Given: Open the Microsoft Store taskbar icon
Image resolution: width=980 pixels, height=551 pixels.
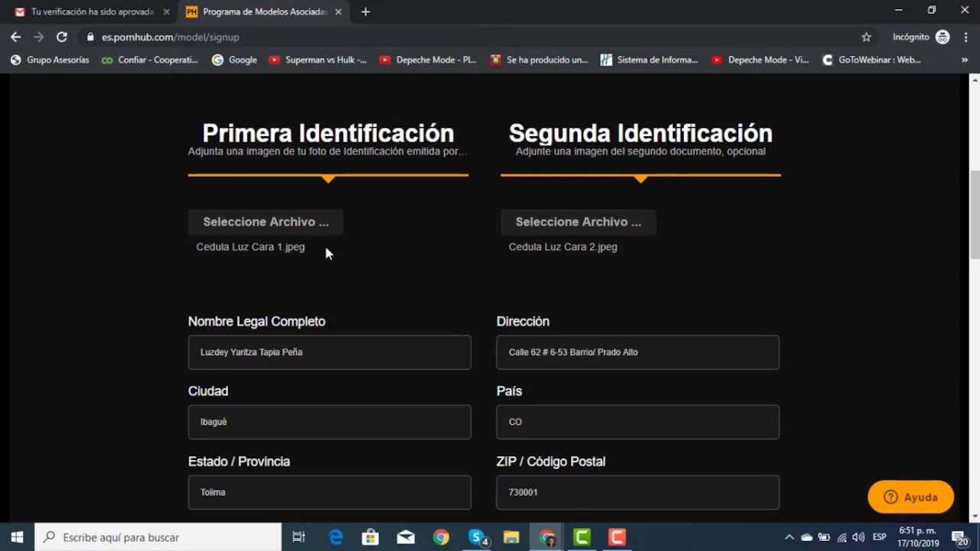Looking at the screenshot, I should (370, 537).
